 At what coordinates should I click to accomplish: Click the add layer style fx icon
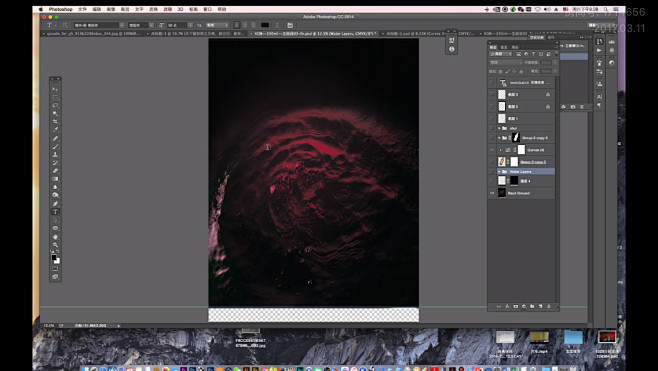click(x=507, y=307)
